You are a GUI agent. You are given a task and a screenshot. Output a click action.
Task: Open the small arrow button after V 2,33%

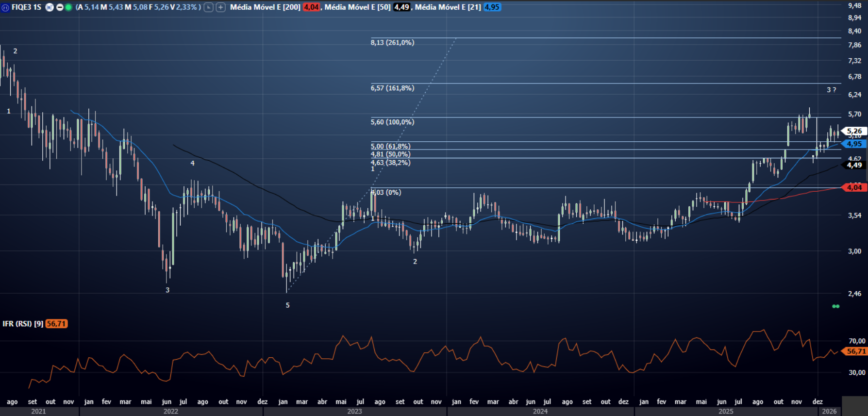(x=208, y=7)
